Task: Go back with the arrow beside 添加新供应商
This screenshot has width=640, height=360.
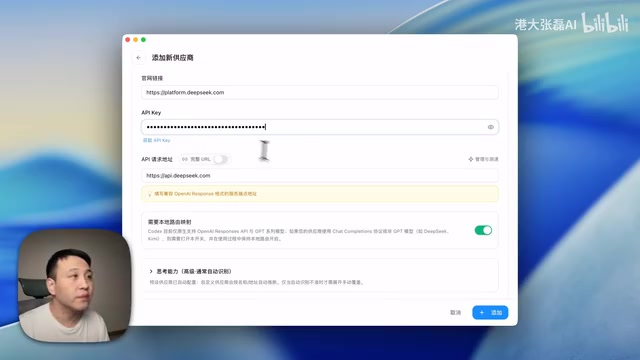Action: point(138,58)
